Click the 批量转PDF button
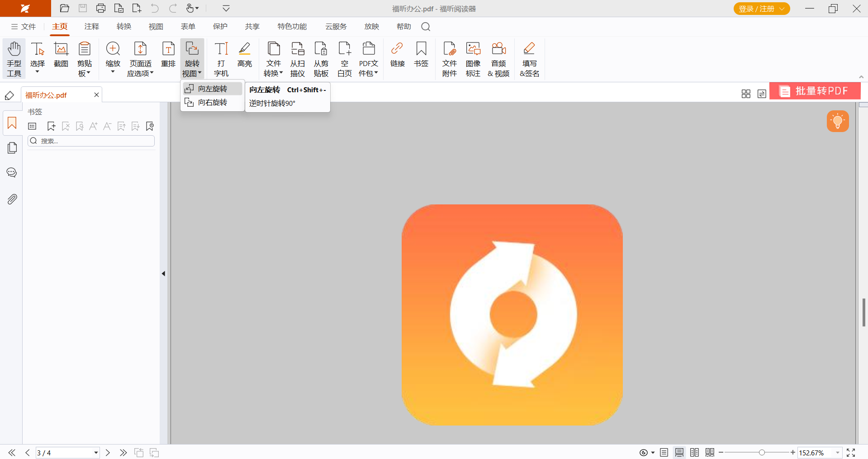The image size is (868, 459). point(815,91)
